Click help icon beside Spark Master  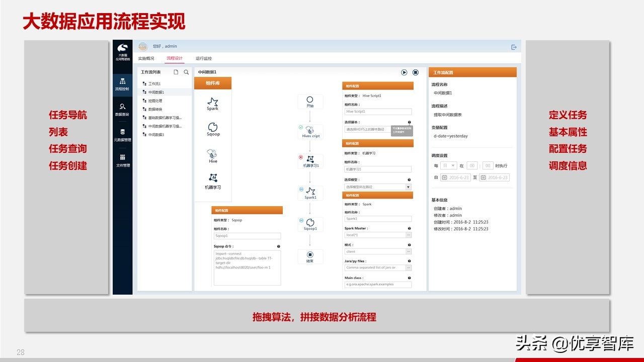pos(409,228)
